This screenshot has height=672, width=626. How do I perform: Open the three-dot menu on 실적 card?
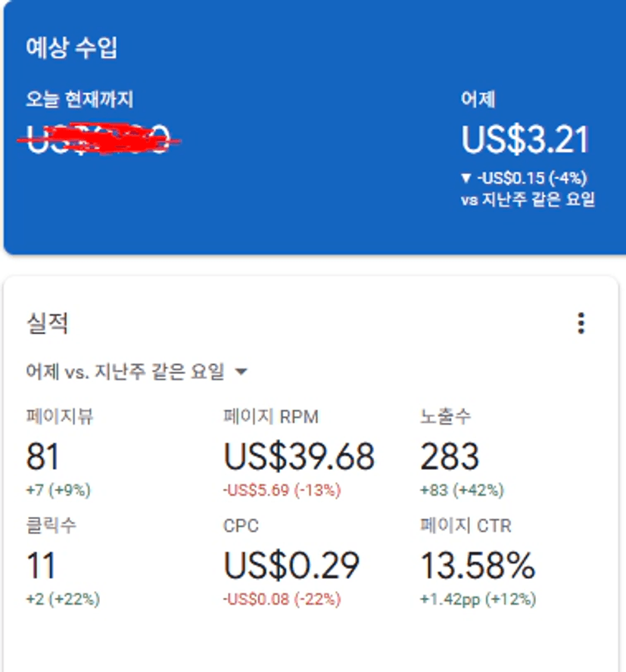[581, 324]
